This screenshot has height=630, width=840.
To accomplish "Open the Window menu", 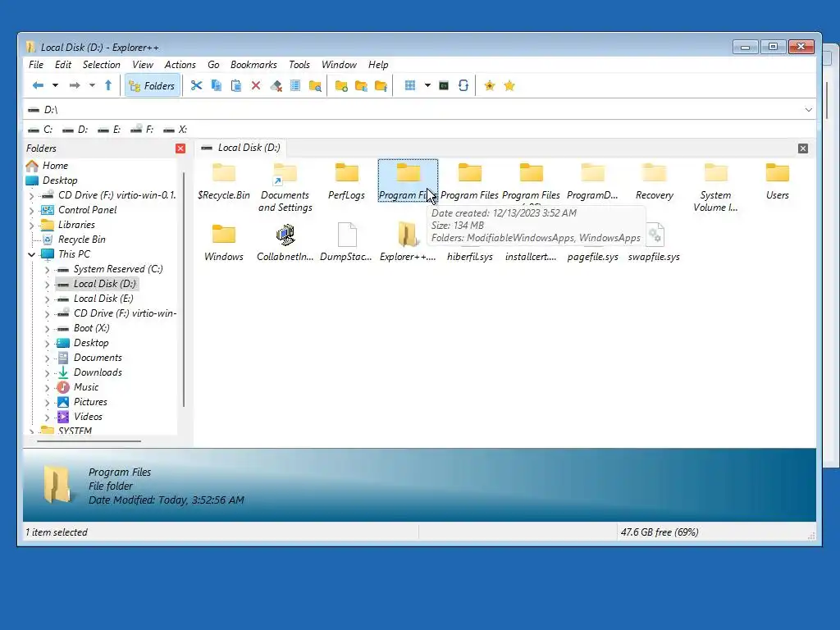I will [x=339, y=64].
